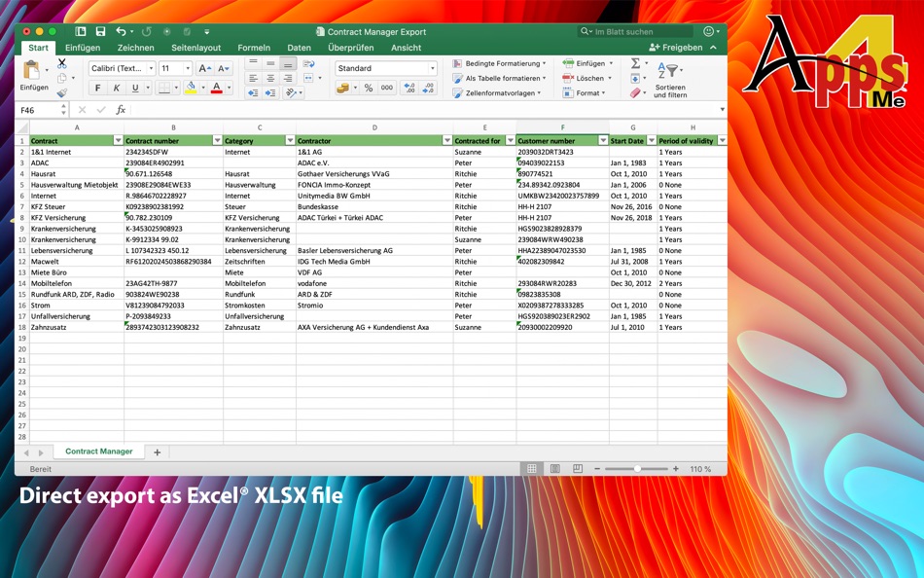Expand the formula bar arrow

click(x=722, y=110)
